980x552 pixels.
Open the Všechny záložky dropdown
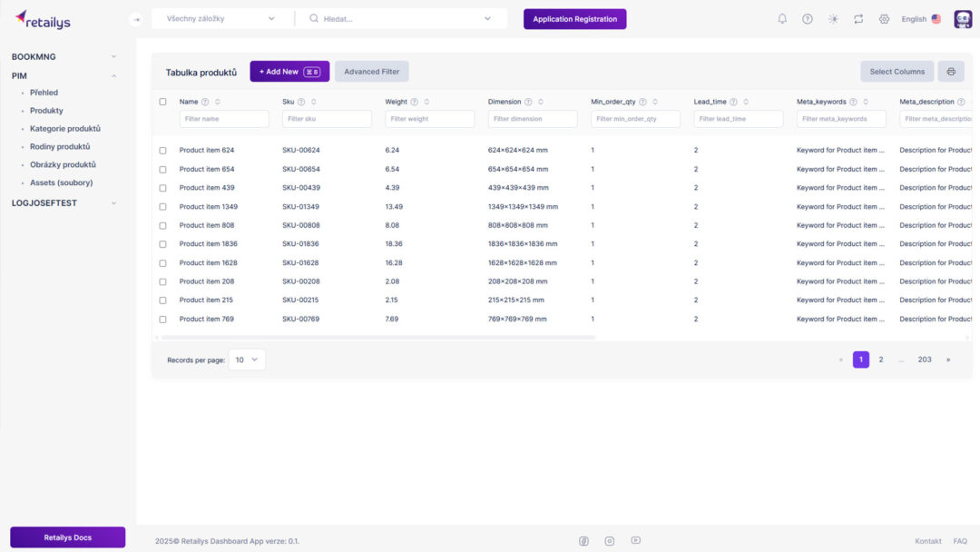point(220,17)
